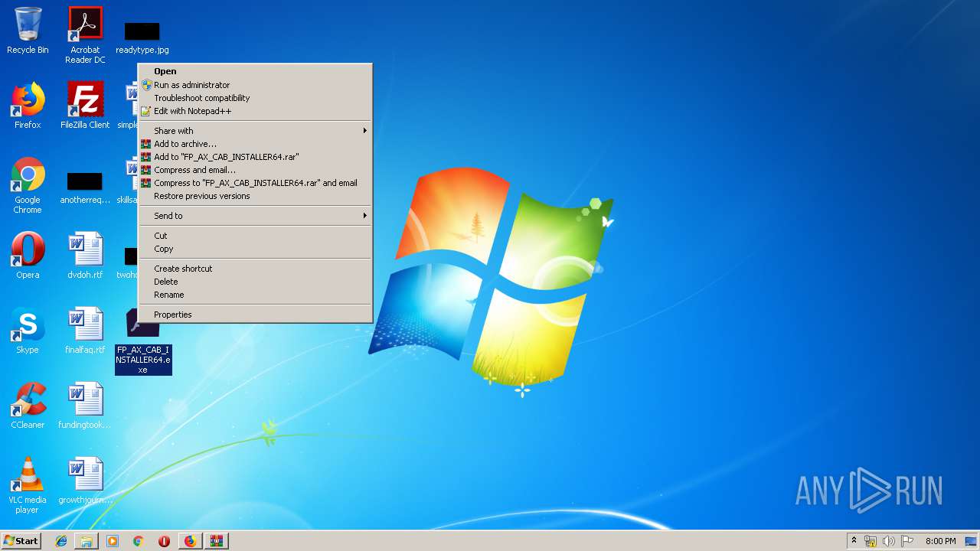
Task: Select the Google Chrome desktop shortcut
Action: coord(28,185)
